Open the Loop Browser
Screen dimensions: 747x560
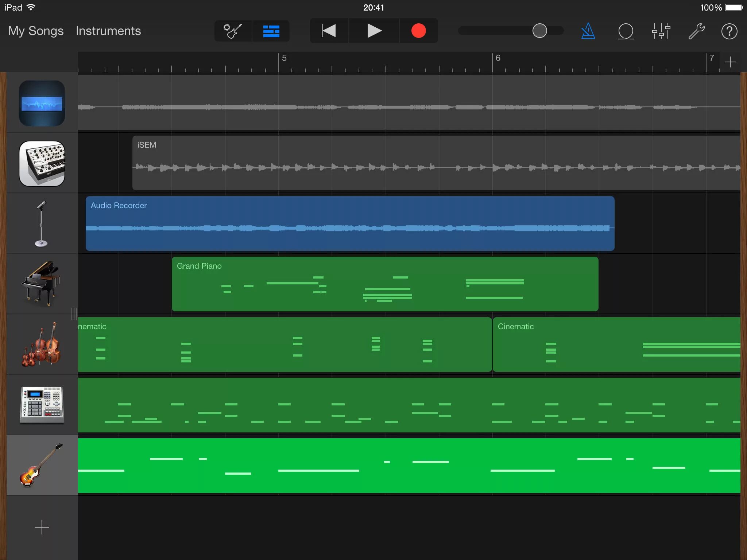(626, 31)
